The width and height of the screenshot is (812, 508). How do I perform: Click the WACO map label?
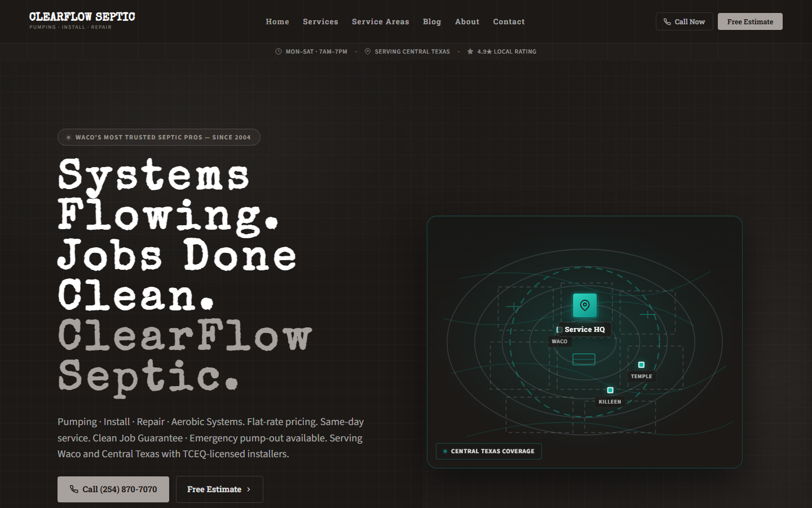(559, 341)
